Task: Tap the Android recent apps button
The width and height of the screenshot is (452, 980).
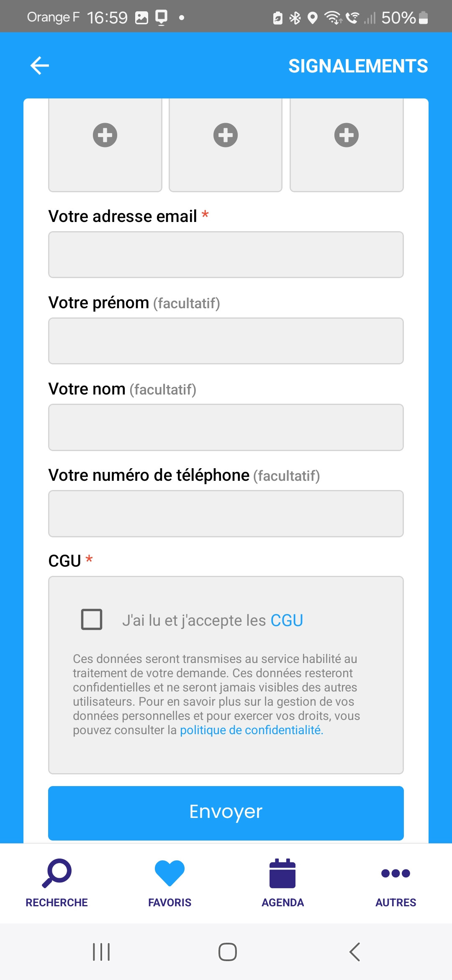Action: pyautogui.click(x=101, y=952)
